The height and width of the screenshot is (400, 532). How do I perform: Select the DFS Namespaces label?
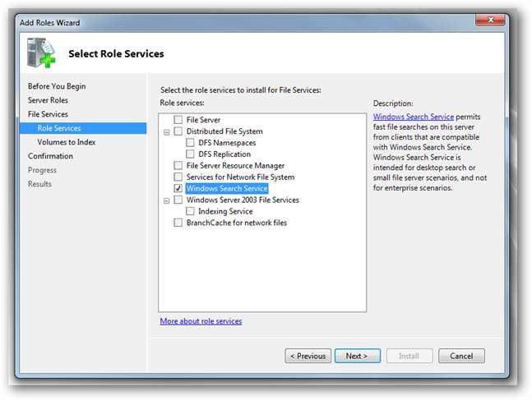pyautogui.click(x=227, y=143)
